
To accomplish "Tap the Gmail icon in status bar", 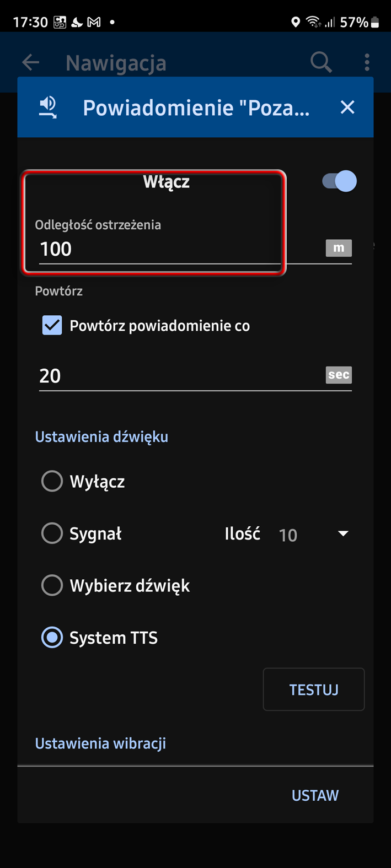I will pyautogui.click(x=94, y=22).
